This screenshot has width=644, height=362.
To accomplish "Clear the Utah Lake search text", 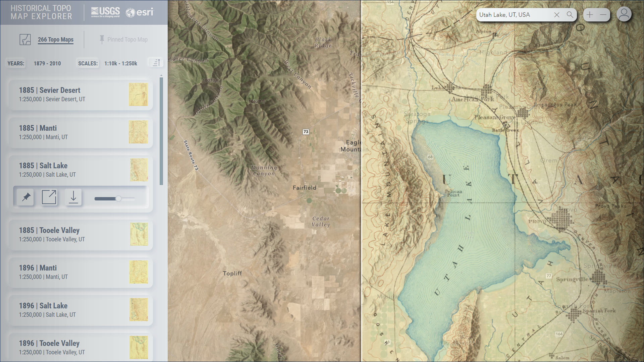I will [556, 15].
